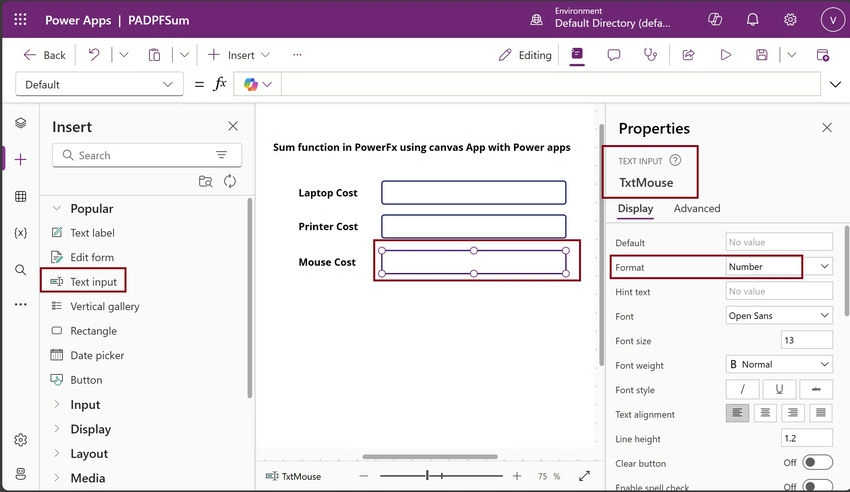Click the Save disk icon
Screen dimensions: 850x492
coord(762,55)
